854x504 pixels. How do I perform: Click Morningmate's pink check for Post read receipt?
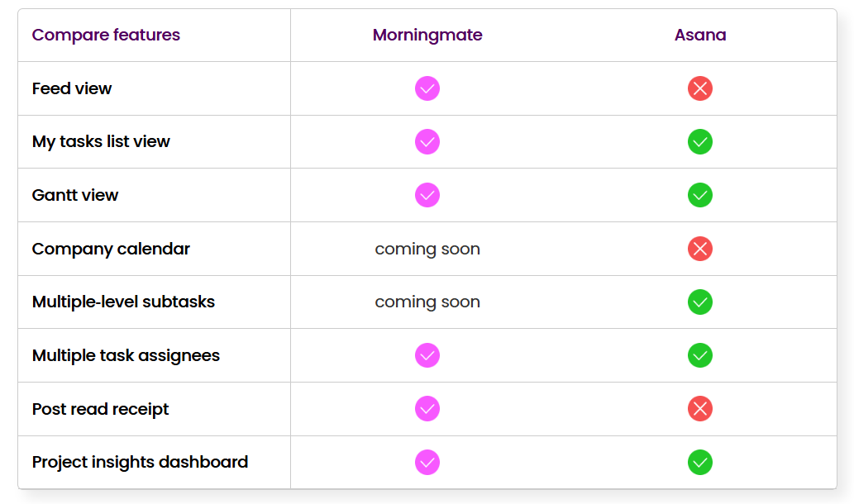427,409
